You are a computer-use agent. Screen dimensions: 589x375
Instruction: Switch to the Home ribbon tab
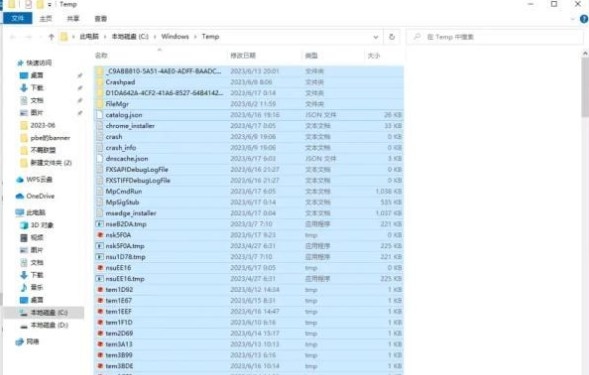(46, 18)
